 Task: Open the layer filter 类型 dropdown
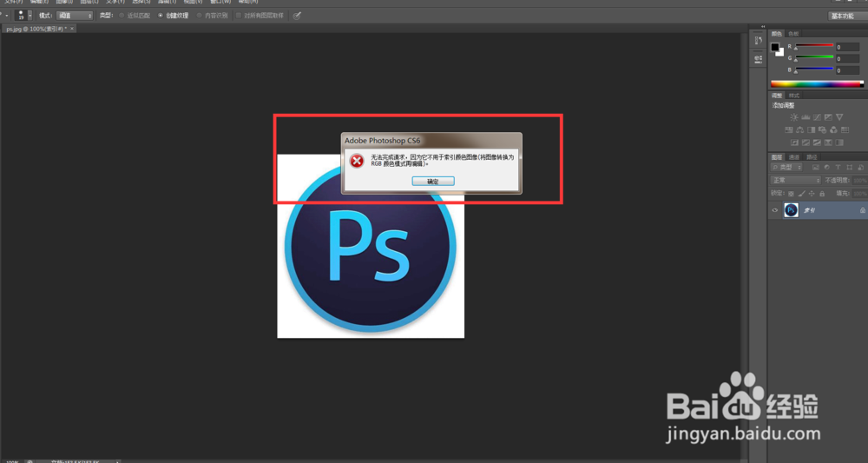pyautogui.click(x=786, y=168)
